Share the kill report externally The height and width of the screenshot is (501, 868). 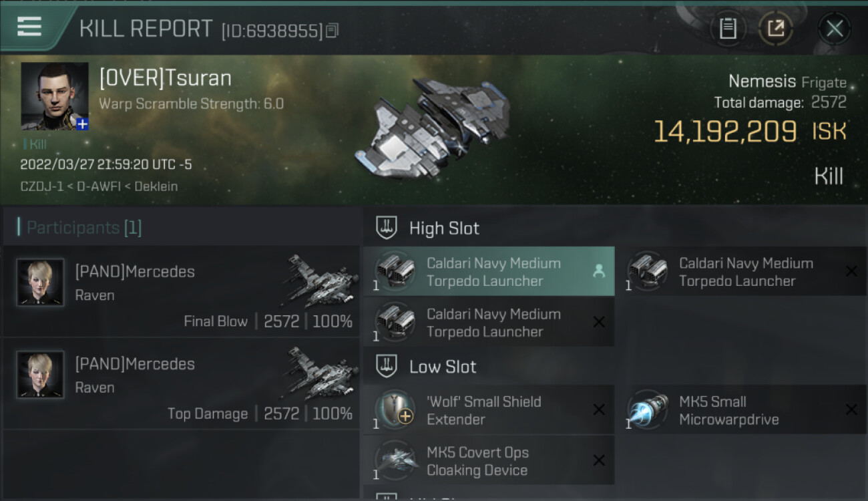pos(776,29)
